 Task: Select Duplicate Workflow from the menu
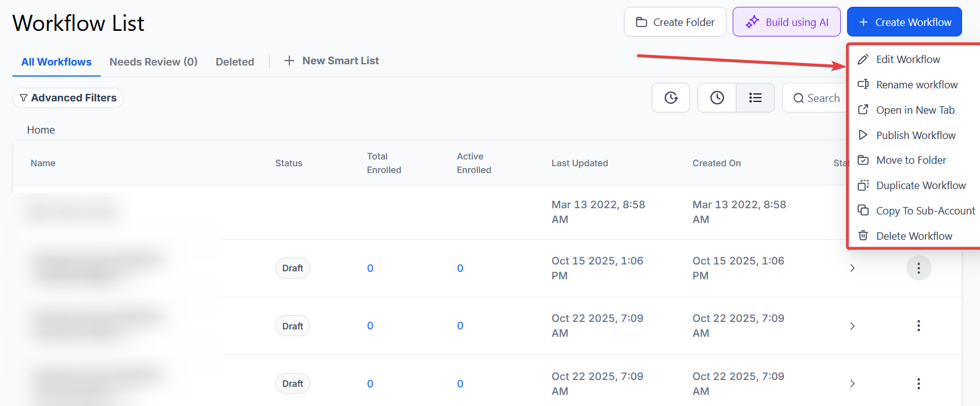click(x=920, y=185)
